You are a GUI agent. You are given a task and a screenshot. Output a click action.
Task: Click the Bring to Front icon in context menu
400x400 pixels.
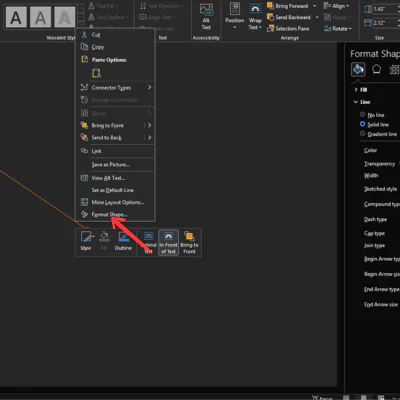[x=84, y=125]
